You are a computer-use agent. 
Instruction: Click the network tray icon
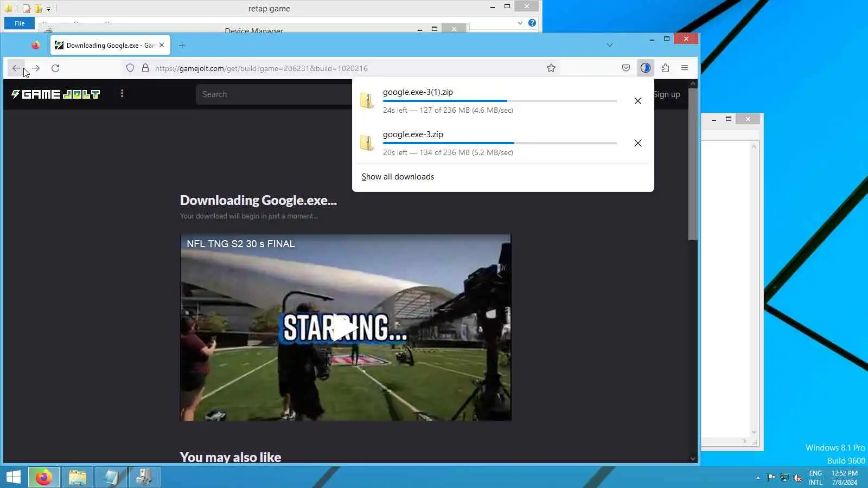pyautogui.click(x=784, y=478)
